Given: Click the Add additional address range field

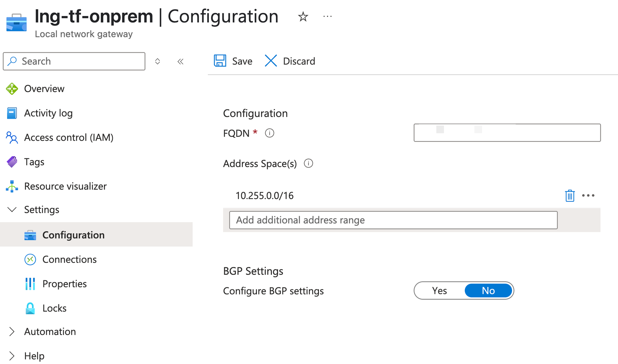Looking at the screenshot, I should (x=393, y=220).
